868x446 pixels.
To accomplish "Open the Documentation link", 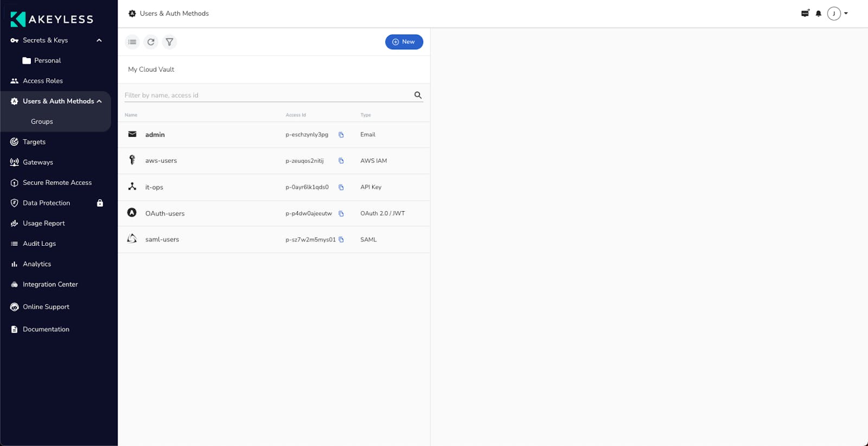I will tap(46, 329).
